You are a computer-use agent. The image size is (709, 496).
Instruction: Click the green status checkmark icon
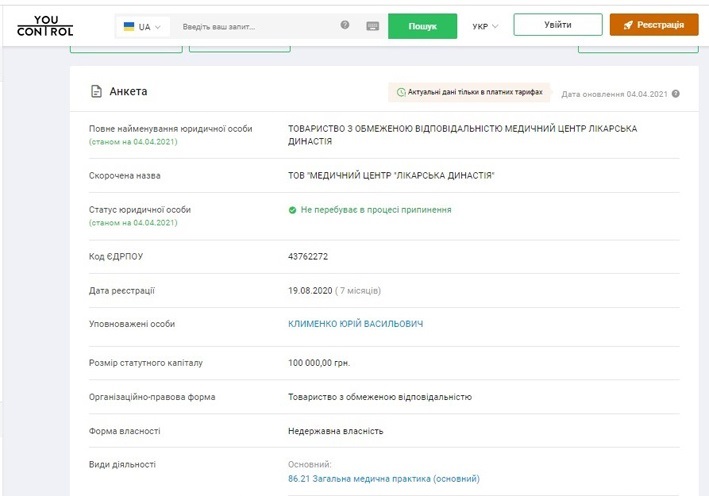point(292,210)
